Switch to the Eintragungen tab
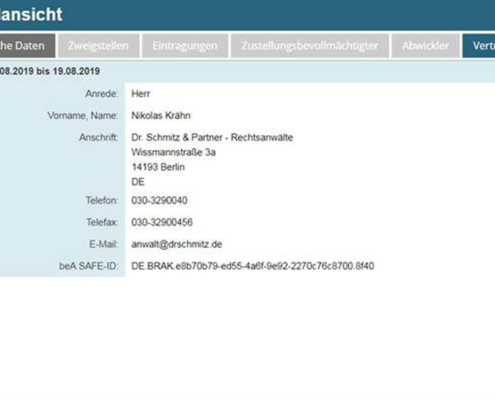The height and width of the screenshot is (400, 495). tap(185, 46)
